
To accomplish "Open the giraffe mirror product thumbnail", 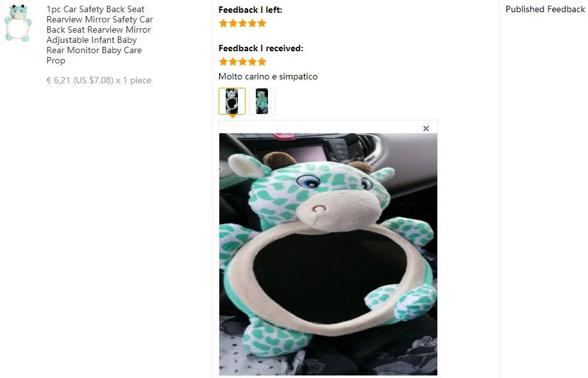I will [17, 23].
